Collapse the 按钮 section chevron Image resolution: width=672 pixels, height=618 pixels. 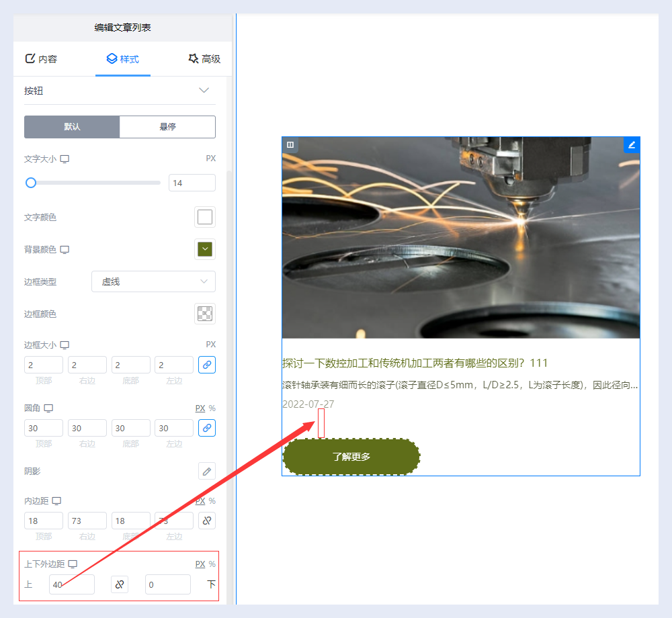204,91
